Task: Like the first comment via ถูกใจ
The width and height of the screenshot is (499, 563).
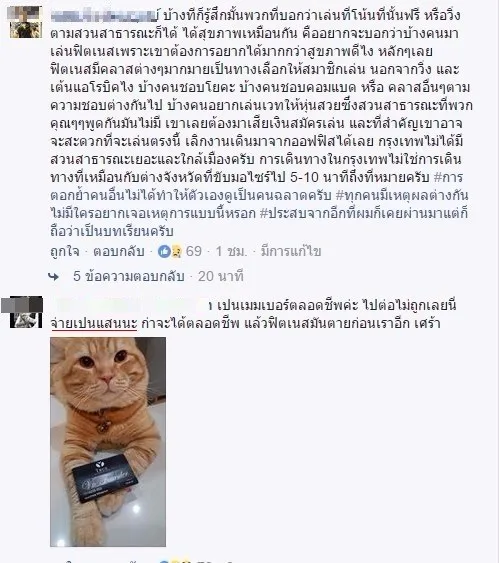Action: click(x=65, y=251)
